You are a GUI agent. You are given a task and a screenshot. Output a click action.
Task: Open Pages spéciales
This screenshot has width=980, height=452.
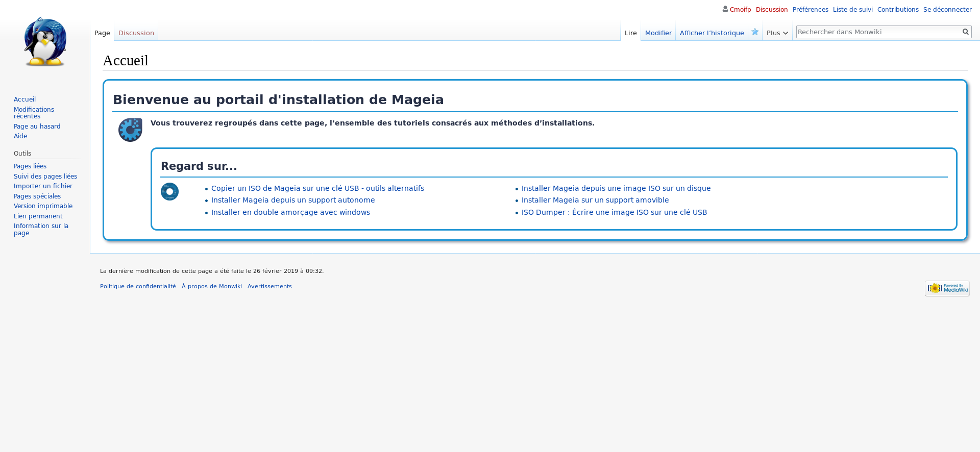pyautogui.click(x=37, y=196)
